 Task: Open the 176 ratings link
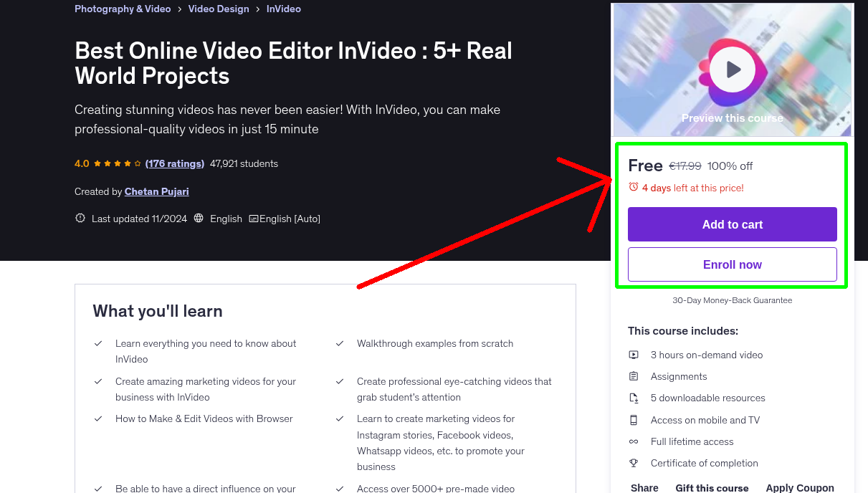(174, 163)
